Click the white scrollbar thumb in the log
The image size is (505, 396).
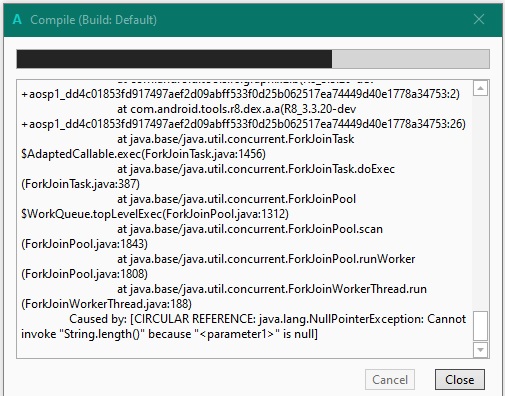pyautogui.click(x=480, y=326)
